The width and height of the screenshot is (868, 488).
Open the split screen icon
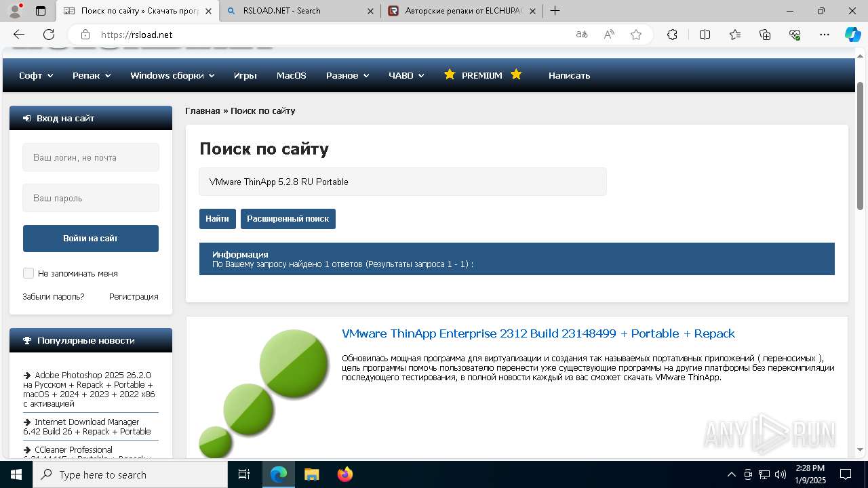pos(705,35)
